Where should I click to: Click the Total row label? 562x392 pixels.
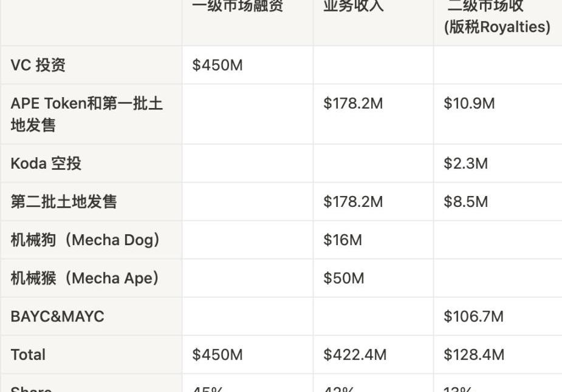pyautogui.click(x=28, y=354)
